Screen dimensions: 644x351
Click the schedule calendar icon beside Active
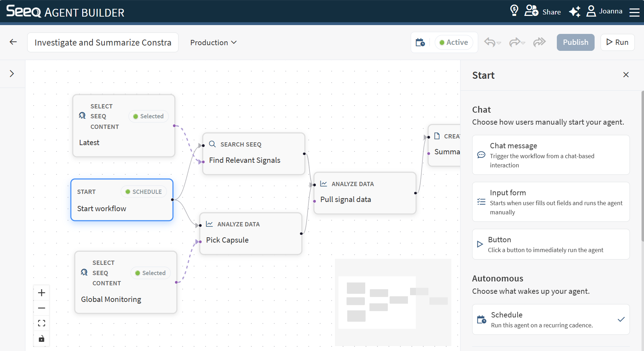[x=420, y=42]
